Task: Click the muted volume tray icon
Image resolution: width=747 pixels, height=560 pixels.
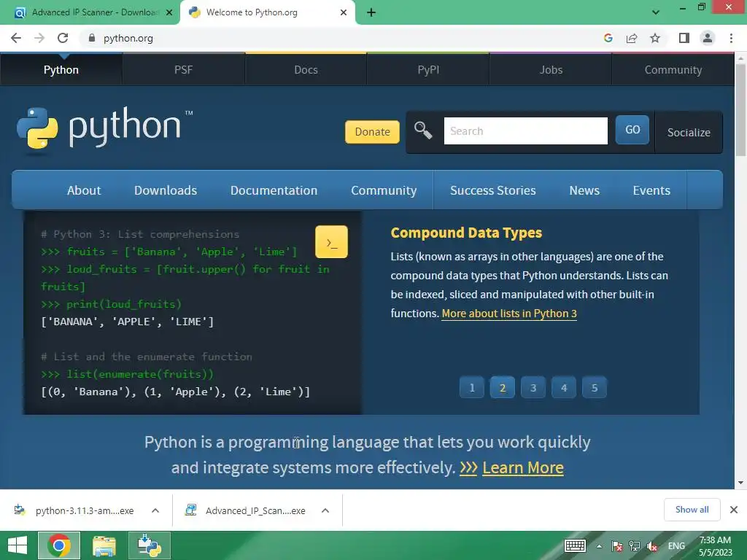Action: [652, 546]
